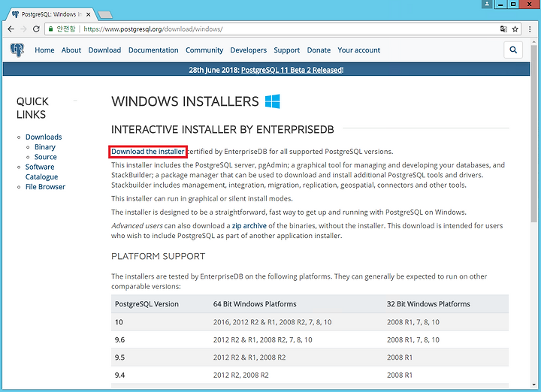Click the translate page icon in address bar

503,29
